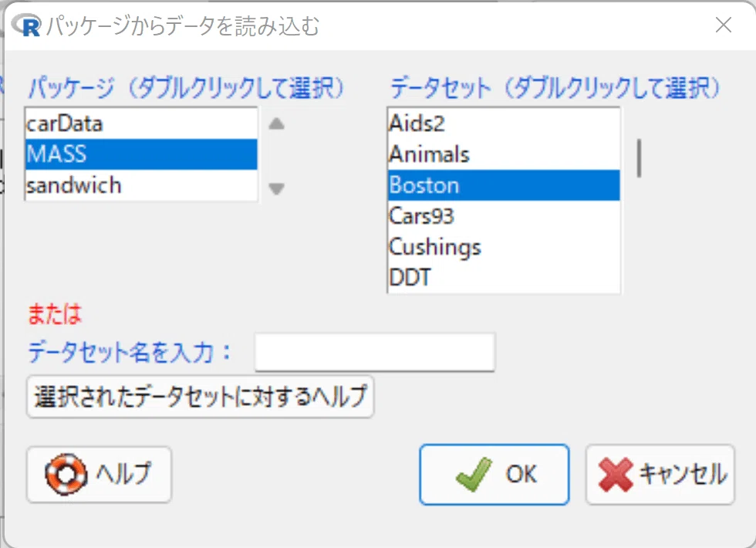The image size is (756, 548).
Task: Select sandwich in the package list
Action: 141,185
